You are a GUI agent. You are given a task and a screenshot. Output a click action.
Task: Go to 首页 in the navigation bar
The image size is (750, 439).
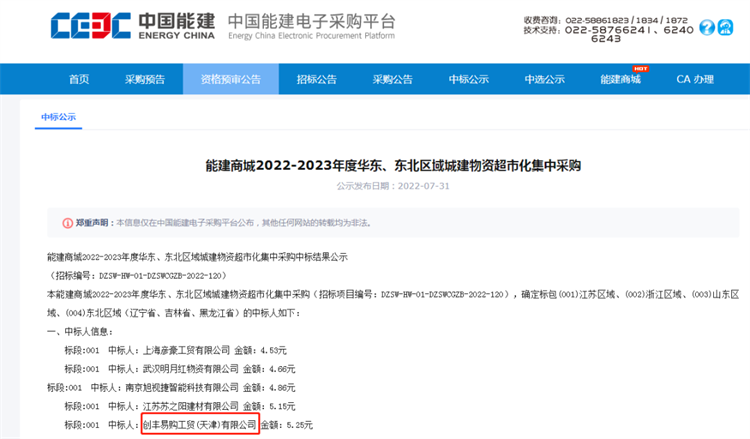point(79,79)
